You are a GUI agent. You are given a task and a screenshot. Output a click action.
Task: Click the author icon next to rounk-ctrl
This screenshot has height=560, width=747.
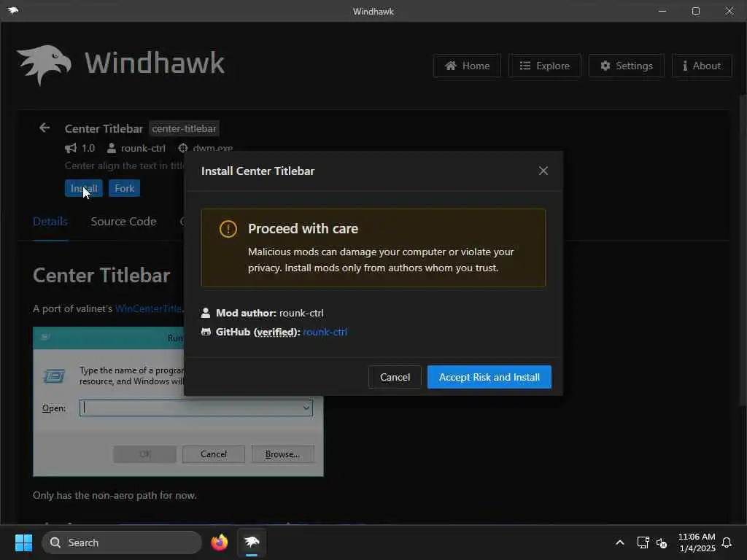pos(112,148)
